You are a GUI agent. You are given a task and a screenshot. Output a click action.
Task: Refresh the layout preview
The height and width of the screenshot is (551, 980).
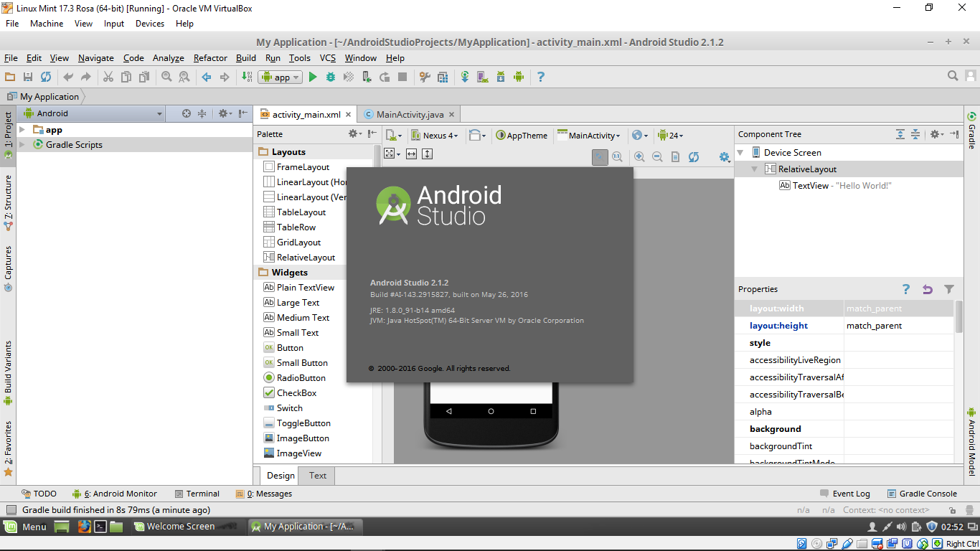tap(694, 157)
